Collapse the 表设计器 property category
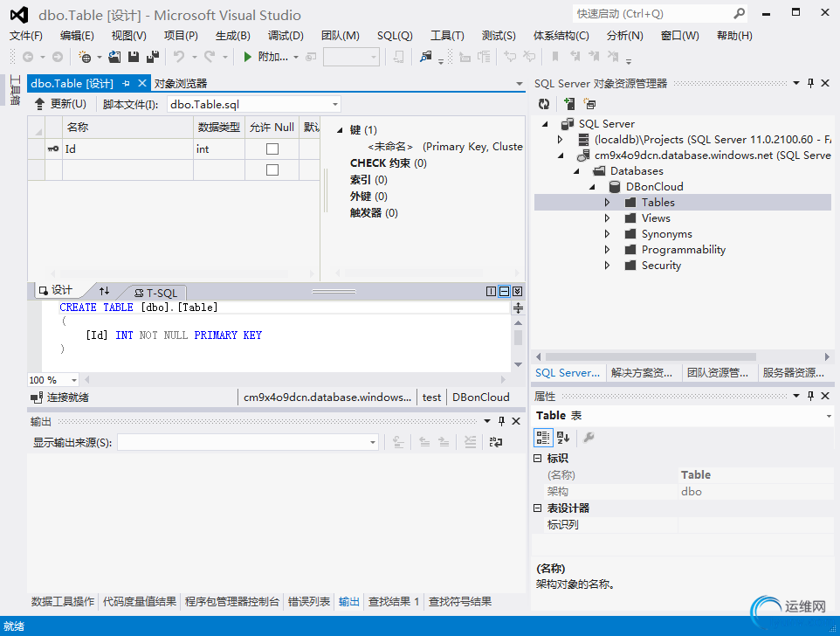Screen dimensions: 840x636 [x=538, y=508]
